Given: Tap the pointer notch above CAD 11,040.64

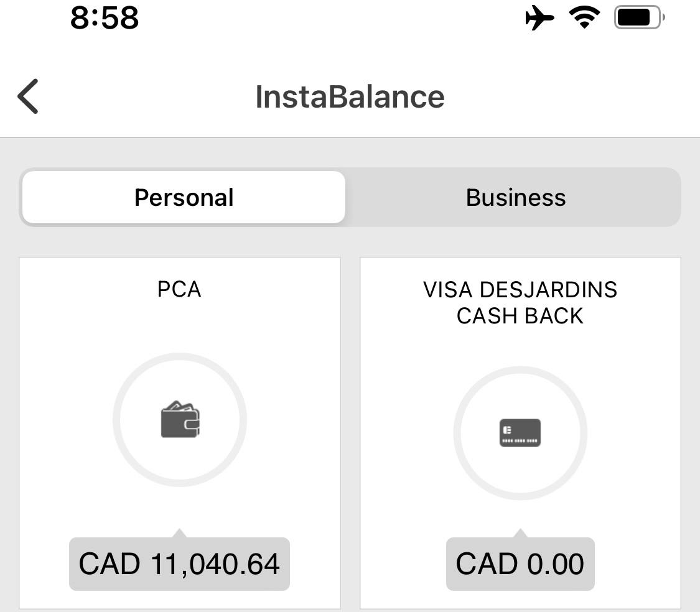Looking at the screenshot, I should (x=179, y=533).
